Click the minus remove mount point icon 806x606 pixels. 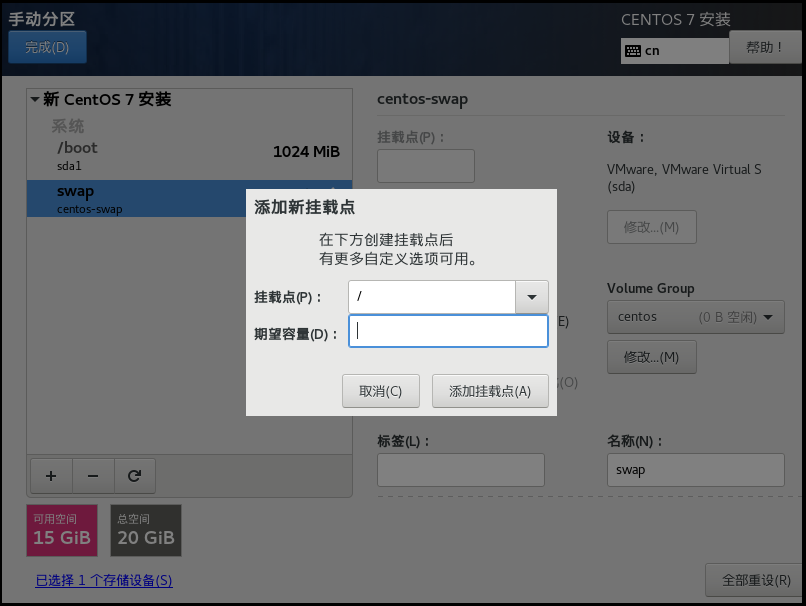(x=93, y=476)
